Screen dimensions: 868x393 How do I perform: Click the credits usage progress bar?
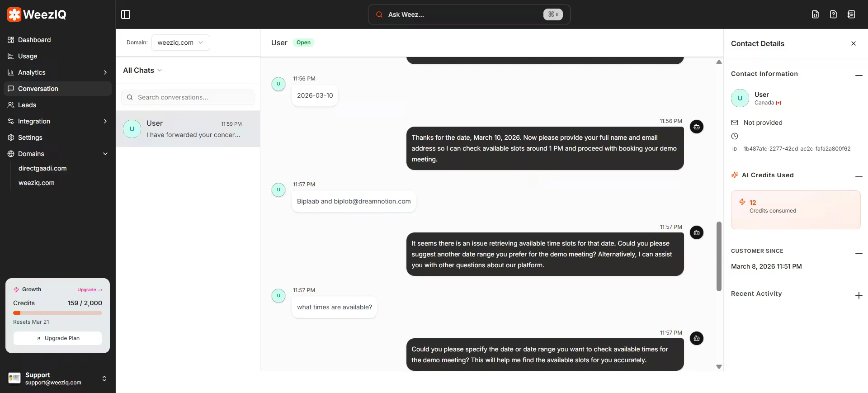click(57, 313)
